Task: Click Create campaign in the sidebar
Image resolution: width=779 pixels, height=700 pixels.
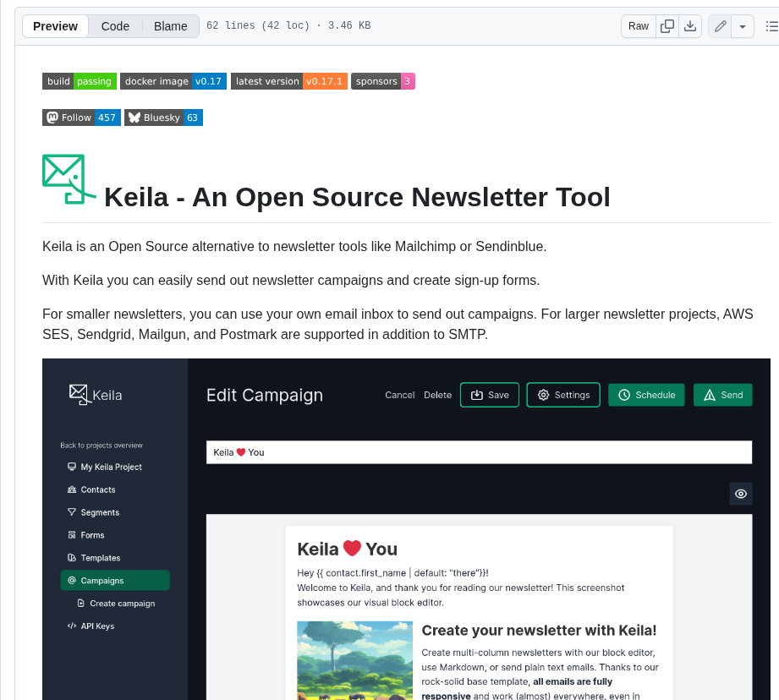Action: coord(116,603)
